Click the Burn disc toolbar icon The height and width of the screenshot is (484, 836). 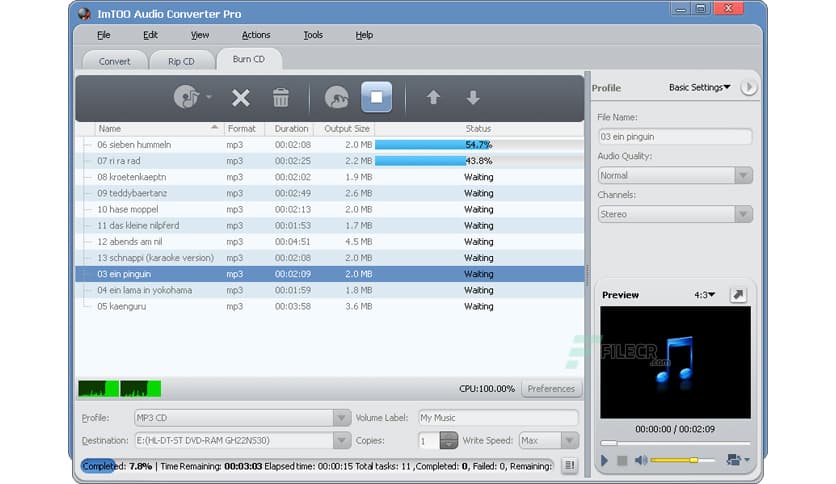[336, 98]
